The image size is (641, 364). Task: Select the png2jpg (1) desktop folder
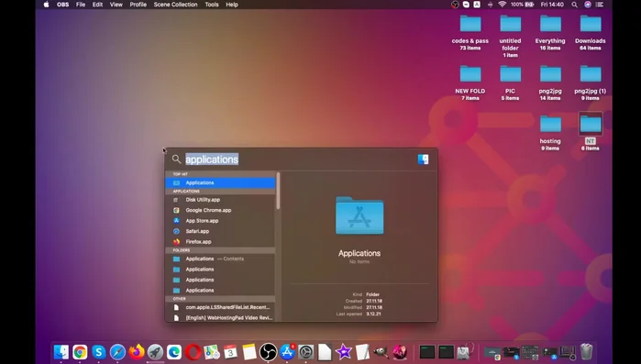[591, 83]
